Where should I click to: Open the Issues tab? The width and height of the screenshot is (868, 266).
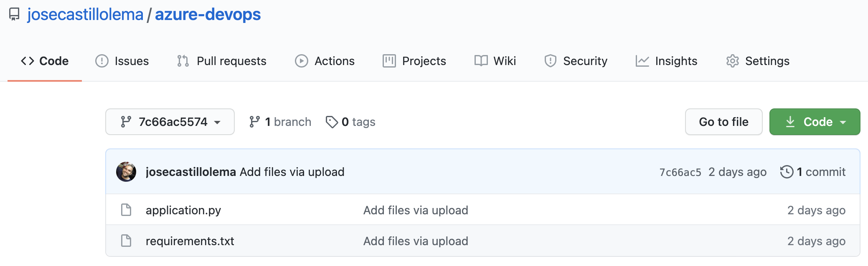[x=122, y=61]
